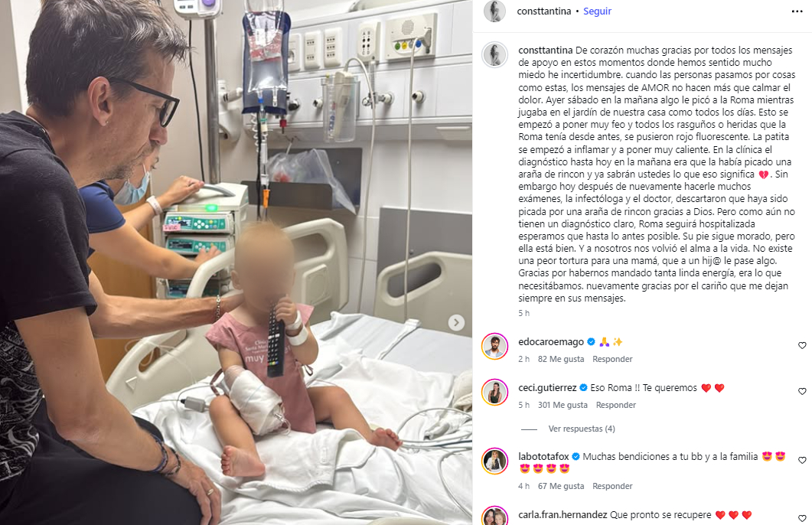812x525 pixels.
Task: Like carla.fran.hernandez's comment with heart icon
Action: (x=801, y=518)
